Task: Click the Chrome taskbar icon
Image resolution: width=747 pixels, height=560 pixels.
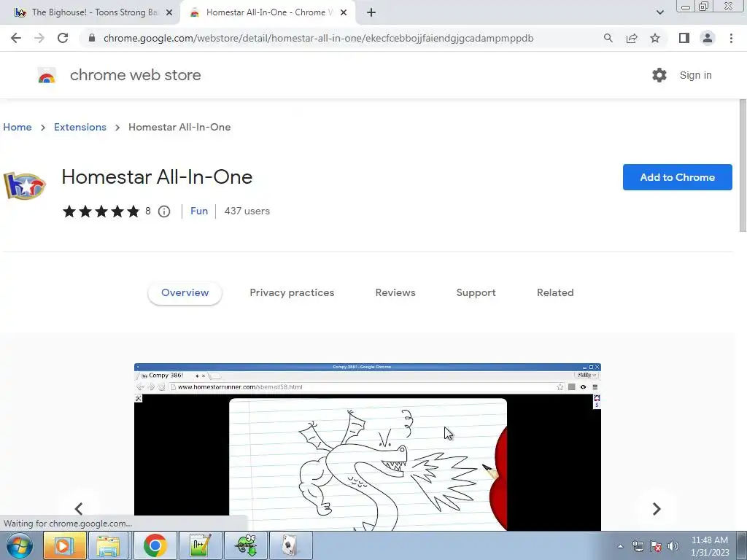Action: click(x=155, y=545)
